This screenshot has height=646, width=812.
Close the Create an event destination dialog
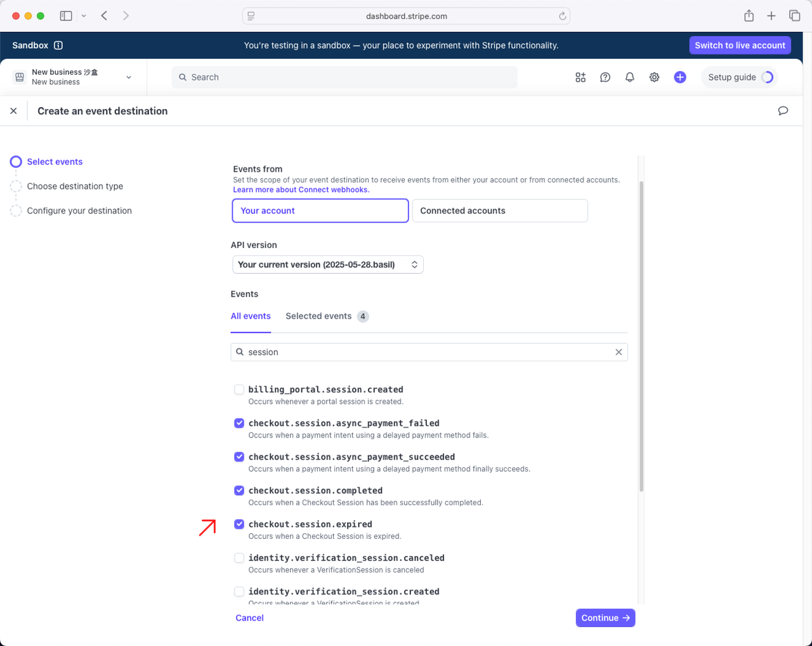(13, 111)
